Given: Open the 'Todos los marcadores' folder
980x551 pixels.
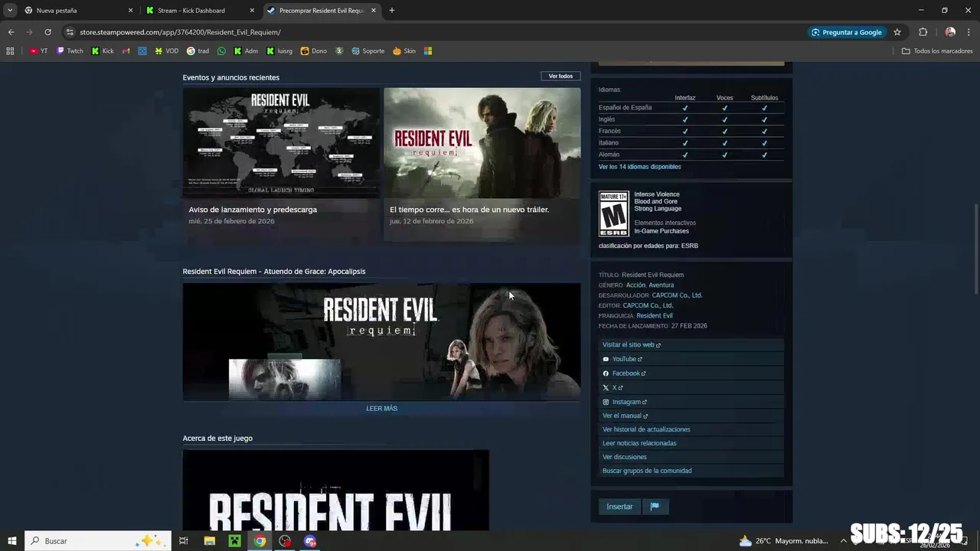Looking at the screenshot, I should pos(937,51).
